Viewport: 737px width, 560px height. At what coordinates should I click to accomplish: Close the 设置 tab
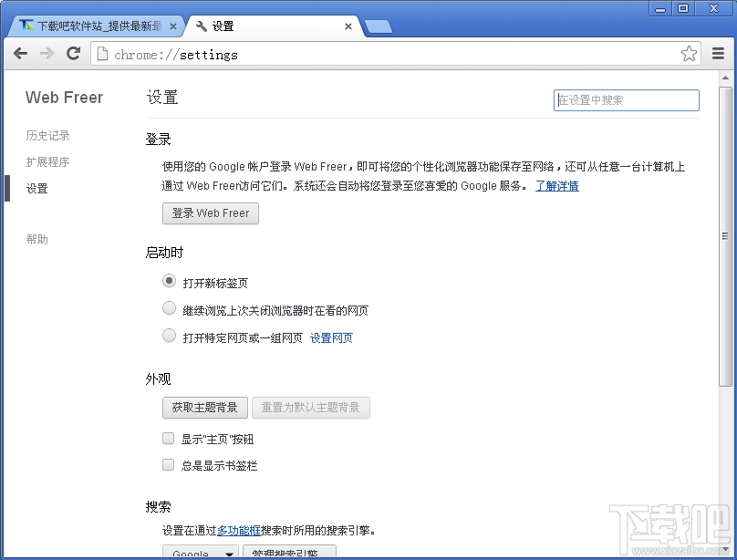click(348, 26)
